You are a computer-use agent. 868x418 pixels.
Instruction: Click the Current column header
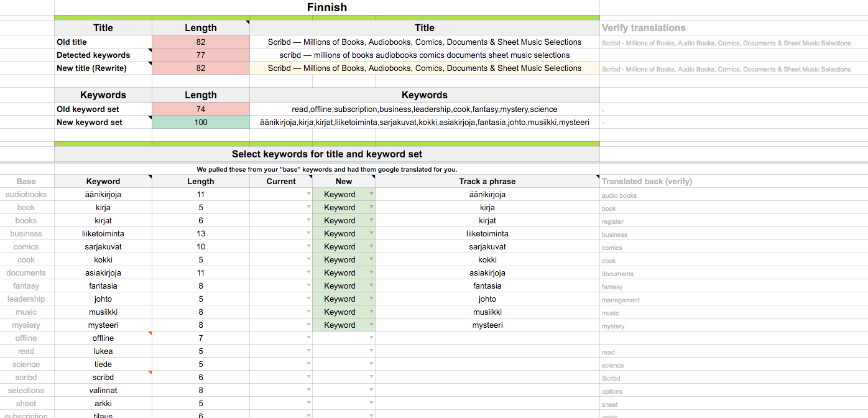(281, 181)
